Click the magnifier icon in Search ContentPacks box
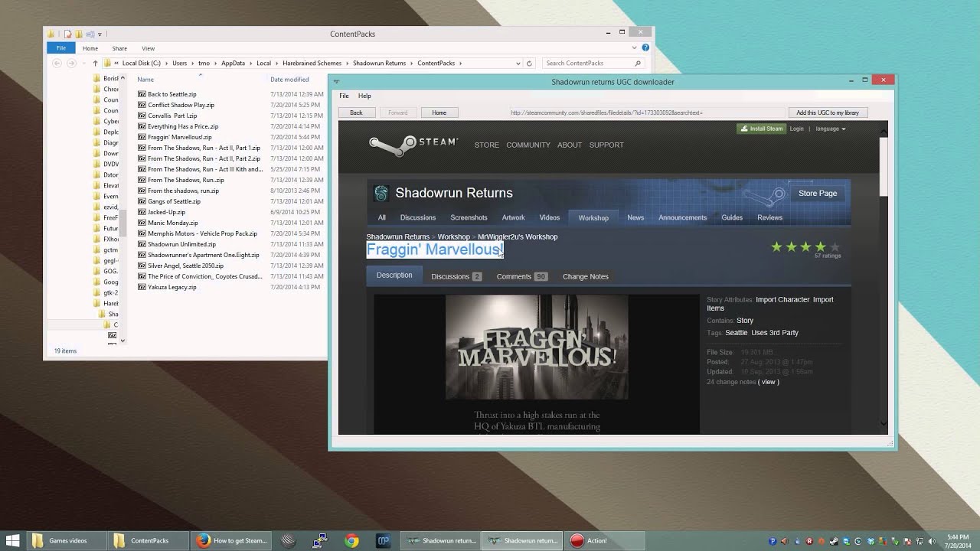This screenshot has height=551, width=980. tap(637, 64)
